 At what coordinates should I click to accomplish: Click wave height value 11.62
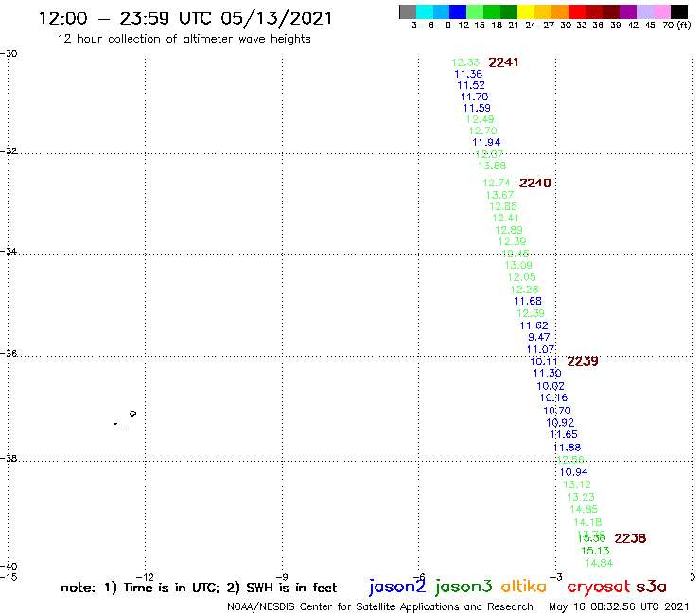(x=534, y=326)
